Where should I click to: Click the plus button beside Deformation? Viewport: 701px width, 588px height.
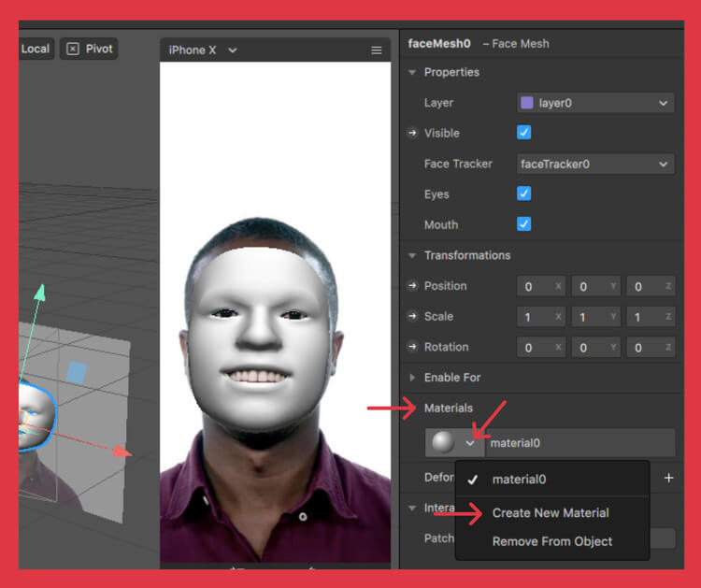coord(669,478)
